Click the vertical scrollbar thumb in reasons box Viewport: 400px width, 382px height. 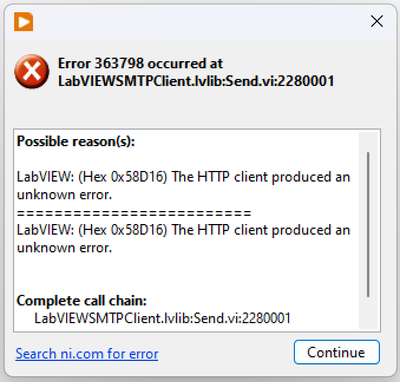pyautogui.click(x=368, y=224)
